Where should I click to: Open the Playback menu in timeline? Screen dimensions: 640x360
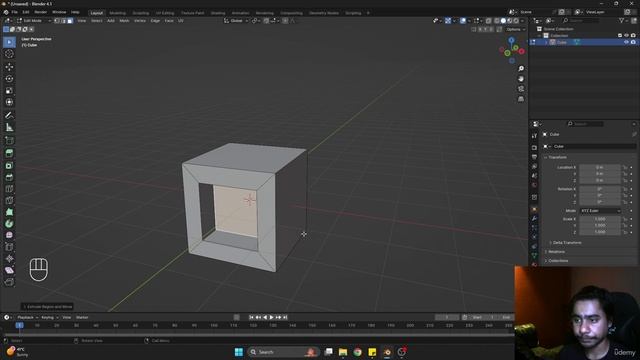[x=27, y=317]
